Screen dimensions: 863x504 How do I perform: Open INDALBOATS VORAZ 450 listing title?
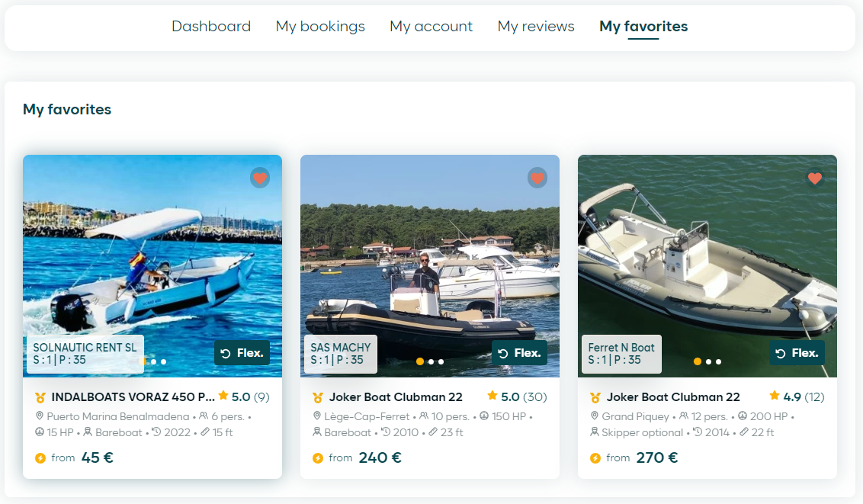[x=133, y=397]
